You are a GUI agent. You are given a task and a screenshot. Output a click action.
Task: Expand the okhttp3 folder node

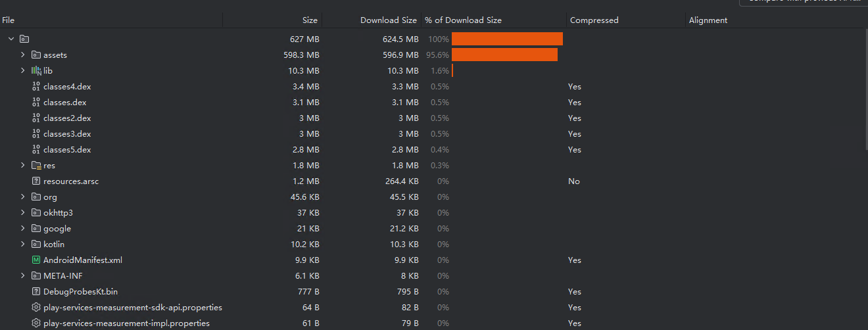pyautogui.click(x=22, y=213)
